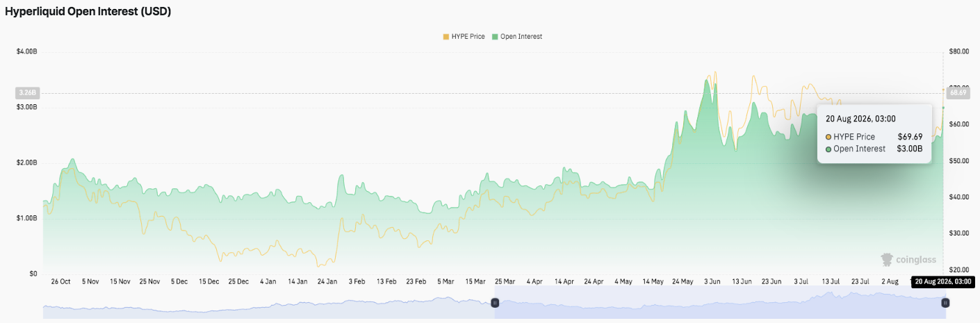This screenshot has width=980, height=323.
Task: Click the selected range area in the navigator
Action: click(x=720, y=303)
